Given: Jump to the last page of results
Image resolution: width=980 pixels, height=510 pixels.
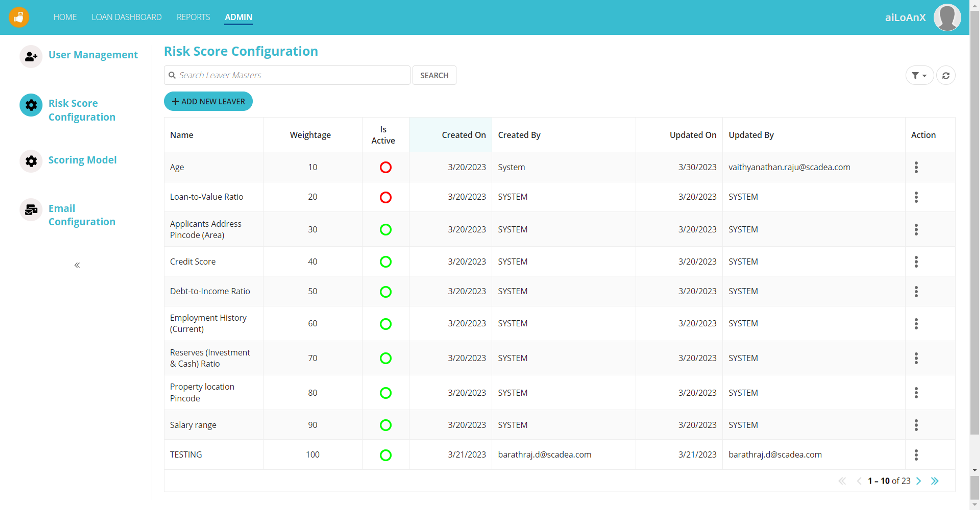Looking at the screenshot, I should pos(935,481).
